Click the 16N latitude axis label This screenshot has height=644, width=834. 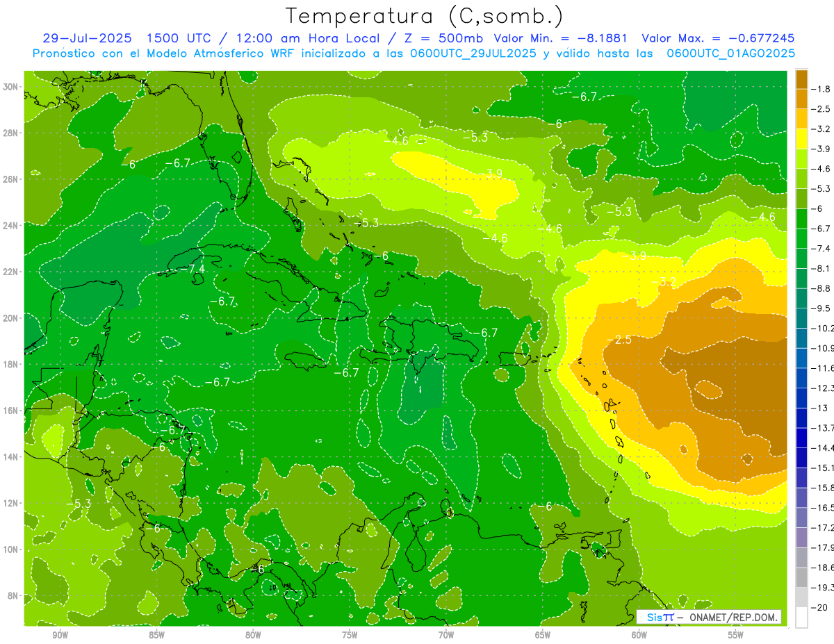pyautogui.click(x=12, y=411)
